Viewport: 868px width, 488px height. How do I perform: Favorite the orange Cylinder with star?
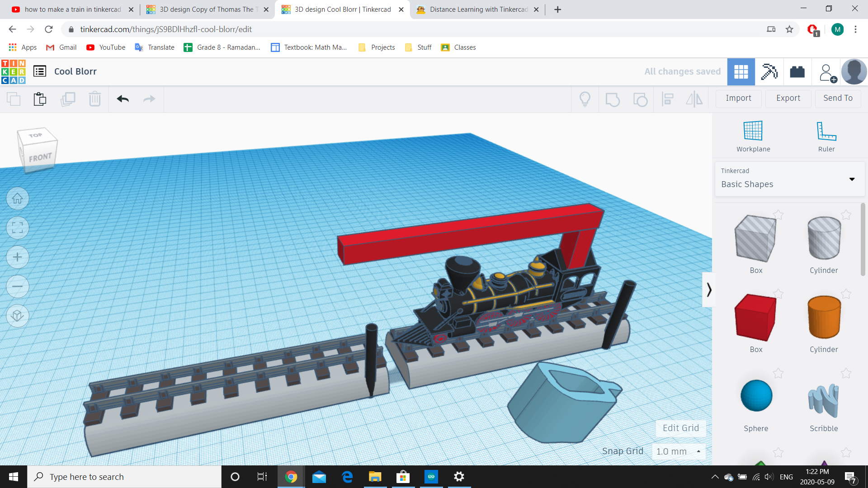846,294
